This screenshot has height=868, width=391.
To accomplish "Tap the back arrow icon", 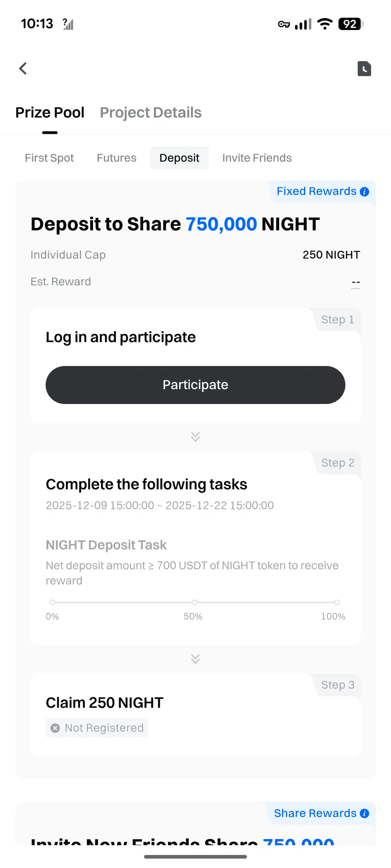I will pyautogui.click(x=23, y=68).
